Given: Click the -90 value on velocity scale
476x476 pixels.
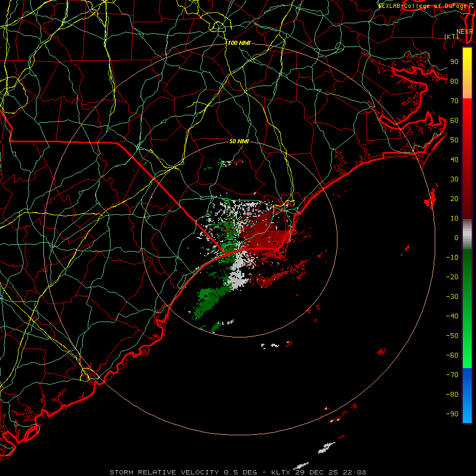Looking at the screenshot, I should (452, 414).
